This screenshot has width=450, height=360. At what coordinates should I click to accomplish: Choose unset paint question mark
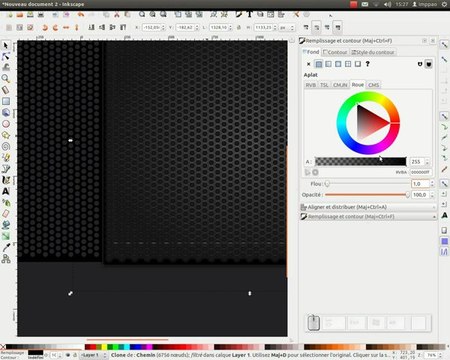click(368, 64)
